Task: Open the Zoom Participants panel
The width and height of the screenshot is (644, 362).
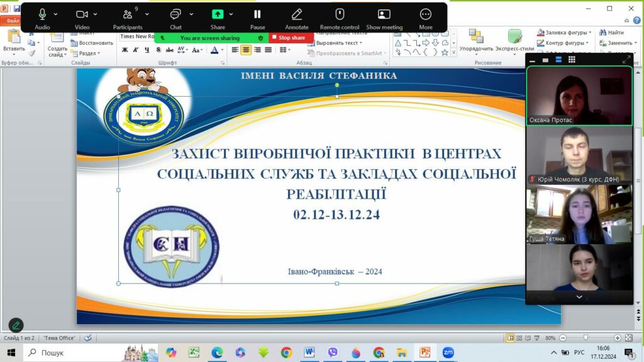Action: pos(127,16)
